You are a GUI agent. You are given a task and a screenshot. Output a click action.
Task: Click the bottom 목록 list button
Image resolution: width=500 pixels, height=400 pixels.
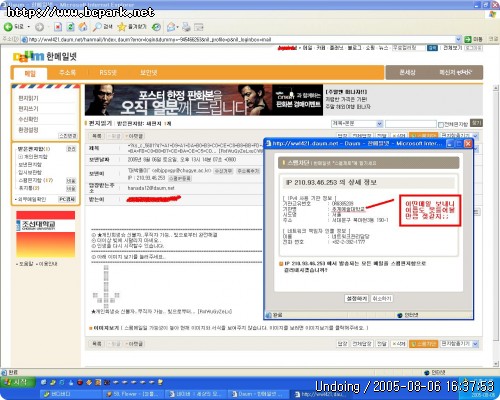(97, 343)
